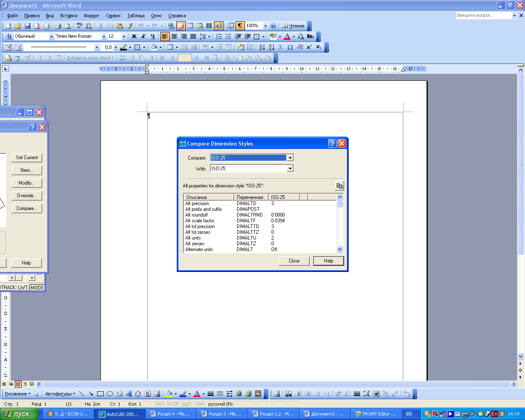The image size is (525, 420).
Task: Open the Columns button in toolbar
Action: point(209,26)
